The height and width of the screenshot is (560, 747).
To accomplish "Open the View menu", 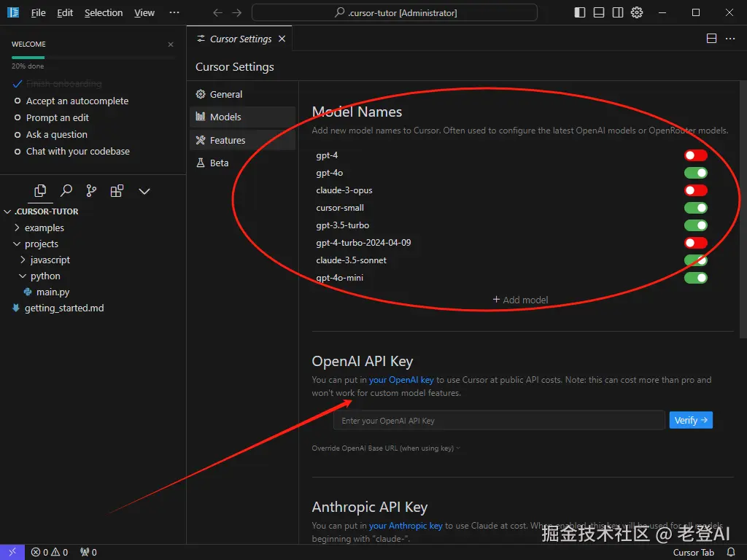I will (x=144, y=13).
